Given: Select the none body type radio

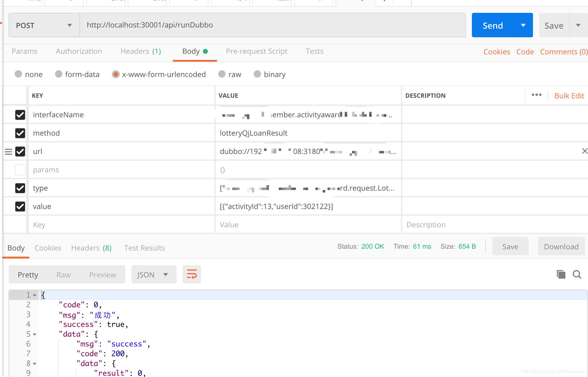Looking at the screenshot, I should click(x=18, y=74).
